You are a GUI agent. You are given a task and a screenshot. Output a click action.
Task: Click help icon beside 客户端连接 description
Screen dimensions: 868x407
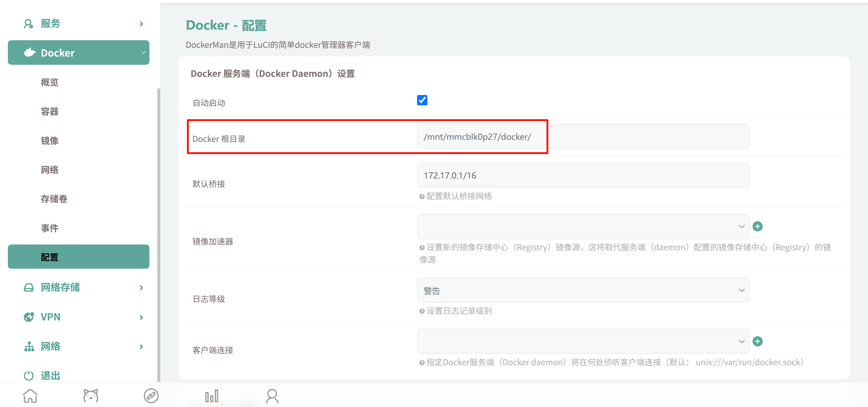click(x=422, y=363)
